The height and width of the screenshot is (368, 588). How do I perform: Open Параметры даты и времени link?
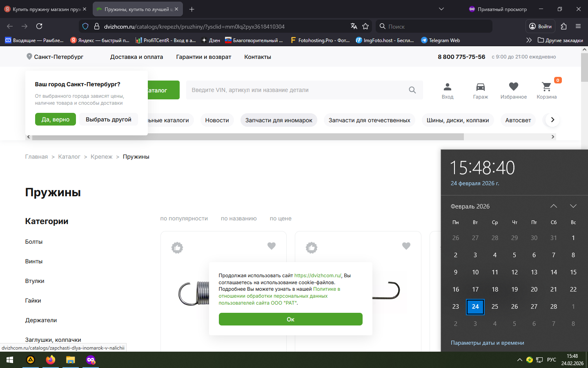[487, 343]
